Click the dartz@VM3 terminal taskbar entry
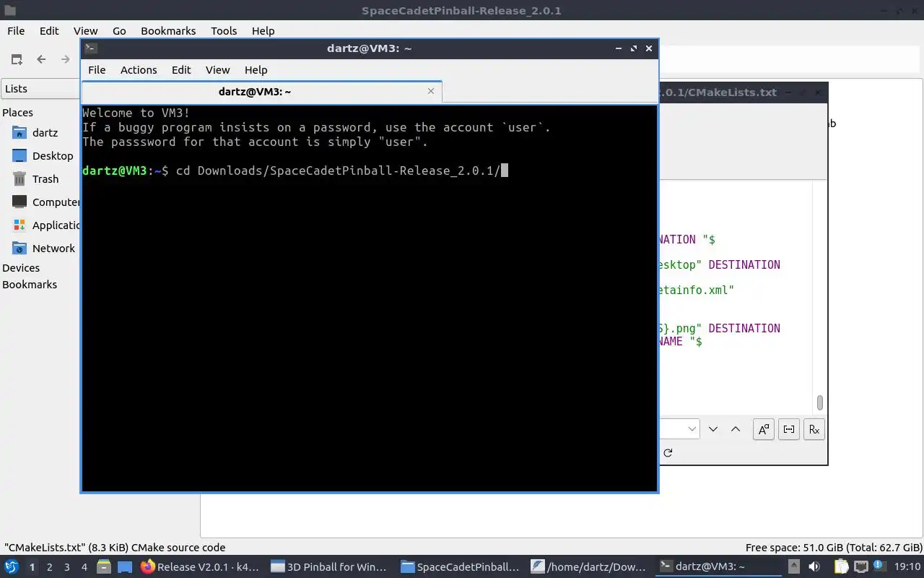The image size is (924, 578). 719,567
